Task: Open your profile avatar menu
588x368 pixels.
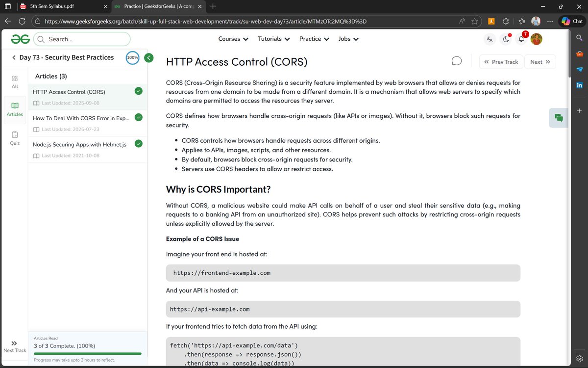Action: (x=536, y=39)
